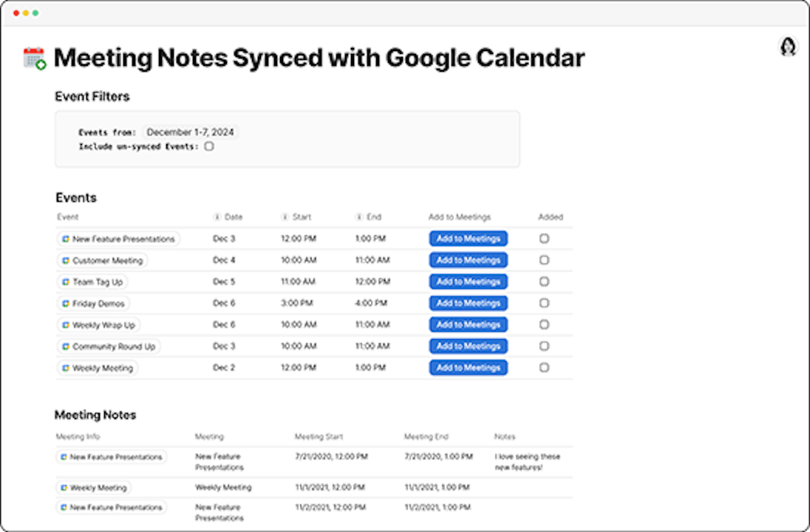The image size is (810, 532).
Task: Click the calendar icon beside the page title
Action: point(34,58)
